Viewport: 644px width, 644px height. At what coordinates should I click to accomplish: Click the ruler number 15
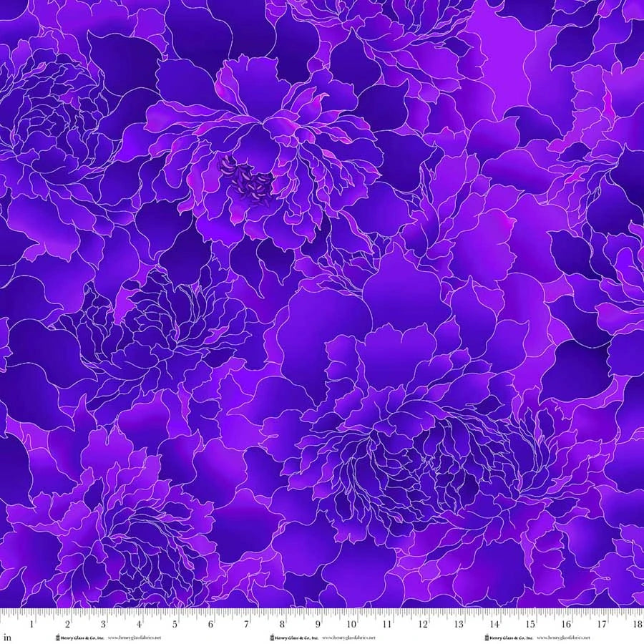click(530, 625)
